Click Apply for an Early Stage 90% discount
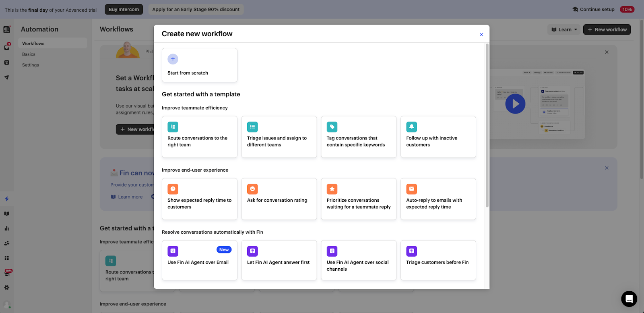This screenshot has height=313, width=644. [x=196, y=9]
